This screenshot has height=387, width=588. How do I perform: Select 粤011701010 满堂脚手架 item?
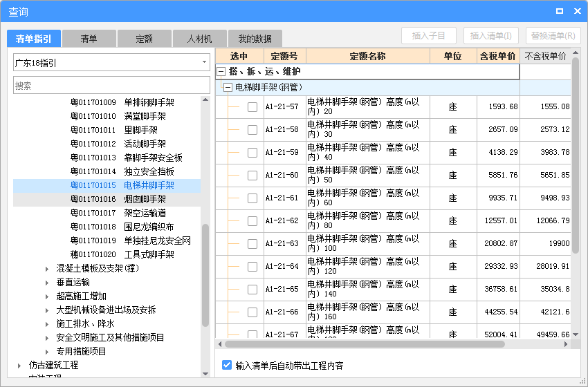coord(118,116)
